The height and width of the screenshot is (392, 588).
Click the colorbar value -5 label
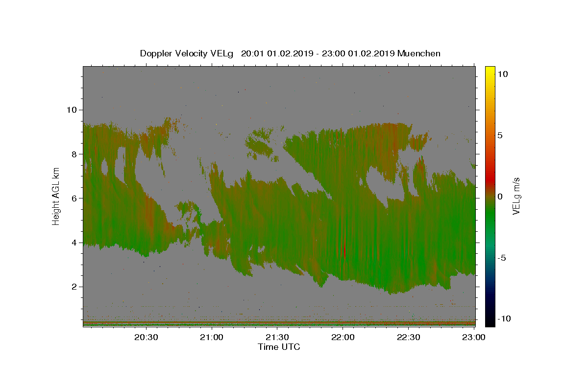point(501,258)
